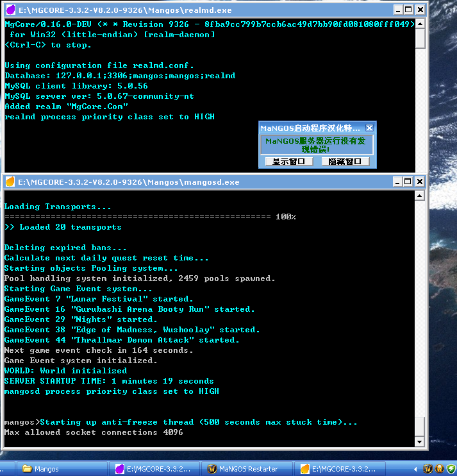Click scrollbar thumb in mangosd.exe window

[419, 427]
